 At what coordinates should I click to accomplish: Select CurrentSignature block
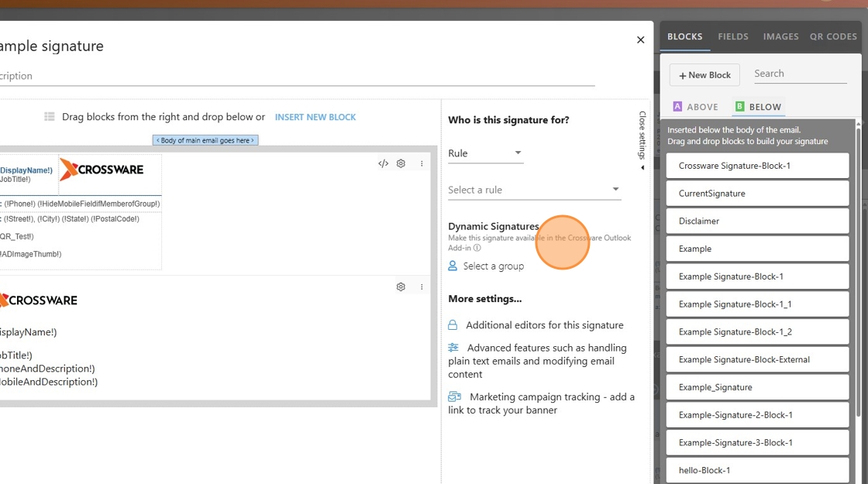click(x=757, y=194)
